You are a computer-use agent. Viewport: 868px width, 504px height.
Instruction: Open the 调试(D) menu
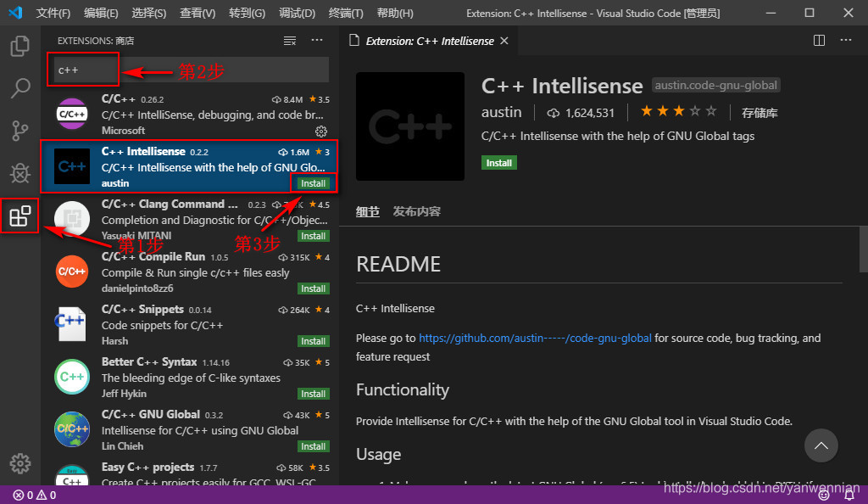point(298,13)
